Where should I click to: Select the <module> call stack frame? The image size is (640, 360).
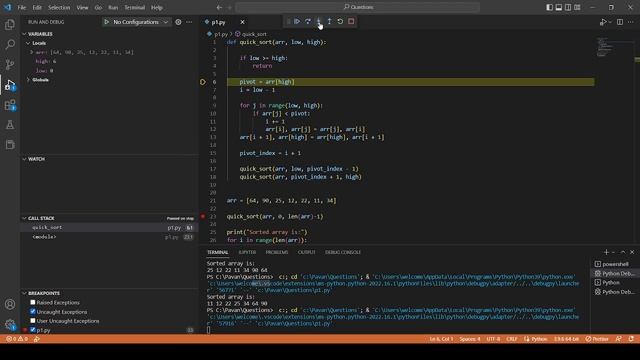pyautogui.click(x=109, y=237)
